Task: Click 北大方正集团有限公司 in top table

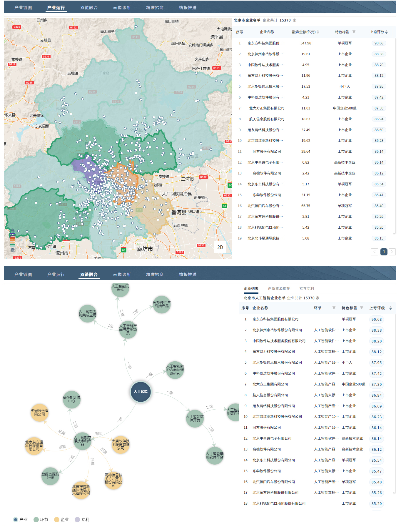Action: click(267, 108)
